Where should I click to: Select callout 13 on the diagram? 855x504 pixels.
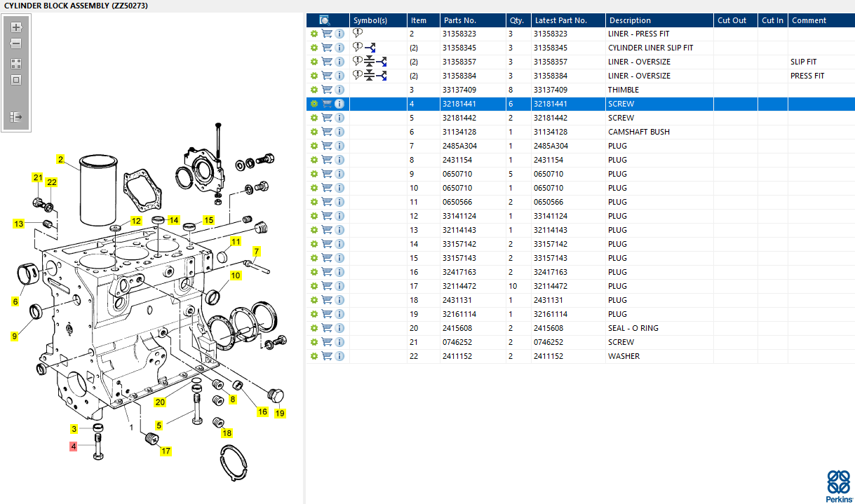click(x=19, y=224)
